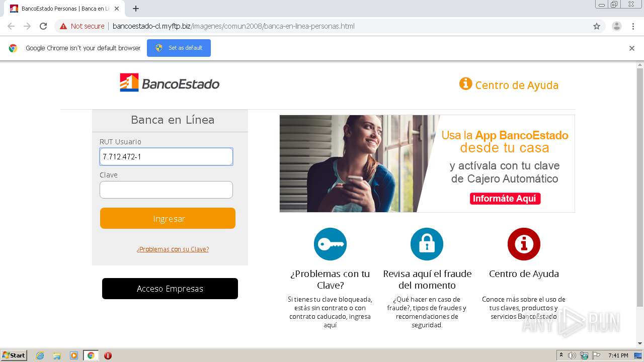Click the network tray icon

[x=584, y=355]
